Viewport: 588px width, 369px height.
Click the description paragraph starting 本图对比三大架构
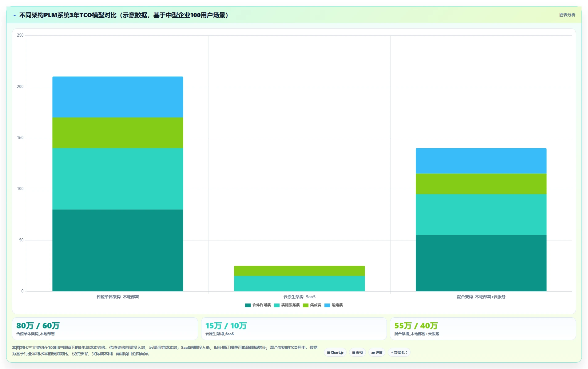click(165, 351)
